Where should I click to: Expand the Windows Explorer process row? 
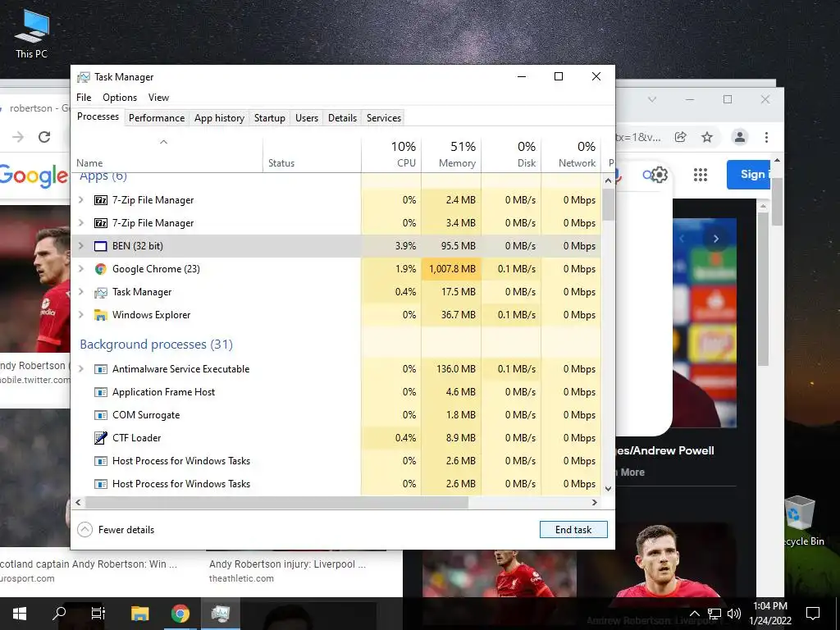coord(81,315)
